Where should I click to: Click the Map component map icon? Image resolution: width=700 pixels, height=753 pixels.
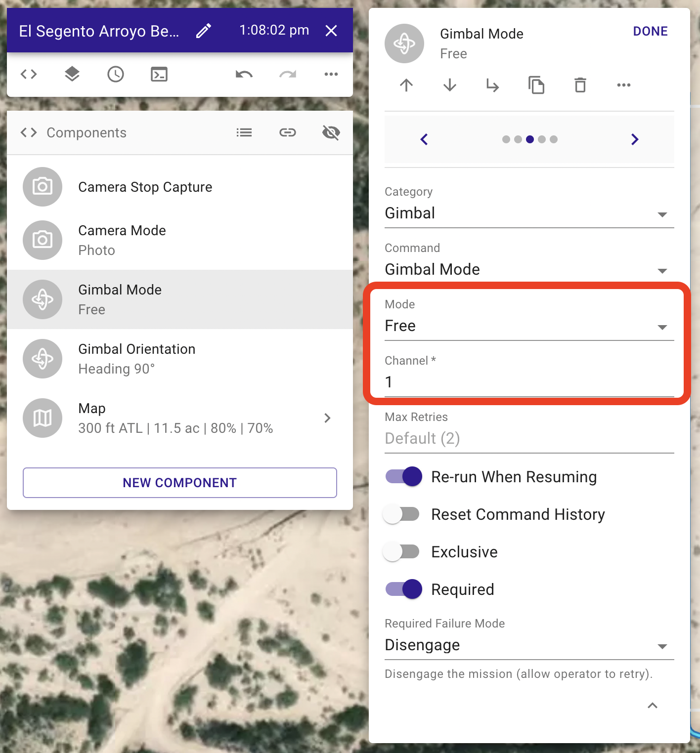(x=43, y=418)
